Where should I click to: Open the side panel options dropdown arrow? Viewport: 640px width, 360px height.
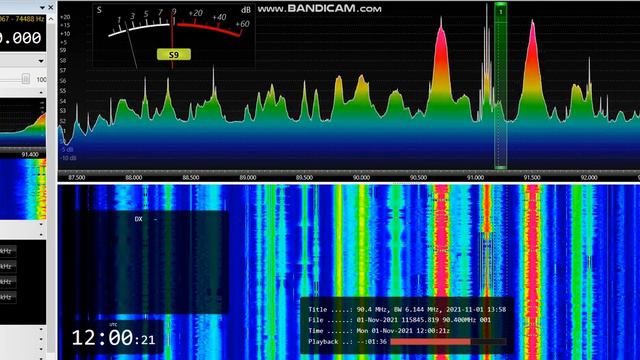coord(42,8)
